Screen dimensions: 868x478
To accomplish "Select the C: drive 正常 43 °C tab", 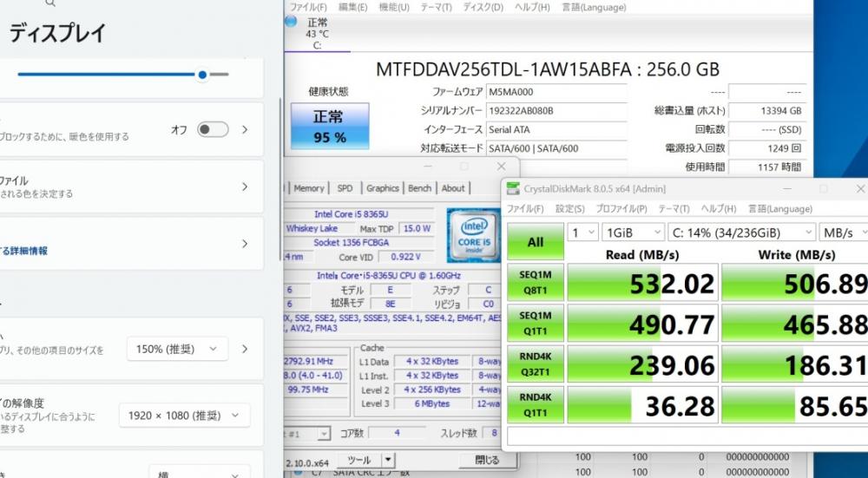I will [x=317, y=34].
